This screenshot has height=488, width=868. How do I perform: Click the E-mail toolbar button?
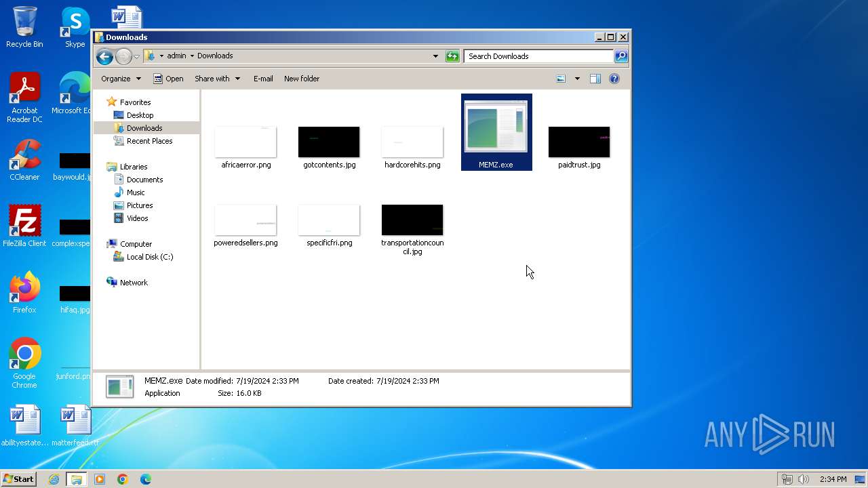pos(263,79)
